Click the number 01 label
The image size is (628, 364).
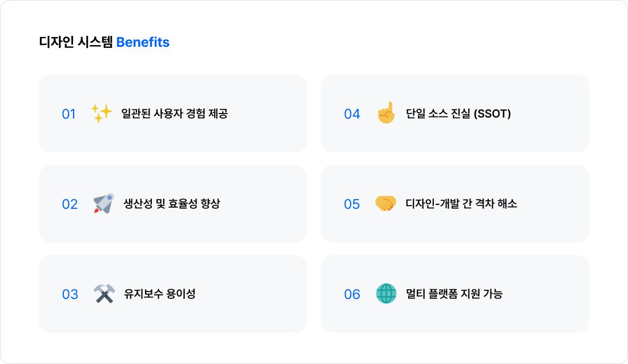click(69, 114)
